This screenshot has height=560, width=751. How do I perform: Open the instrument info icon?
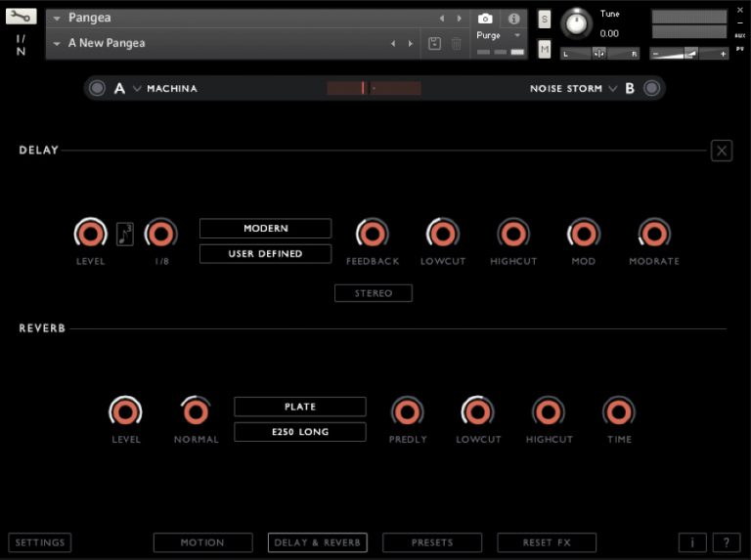pos(513,19)
